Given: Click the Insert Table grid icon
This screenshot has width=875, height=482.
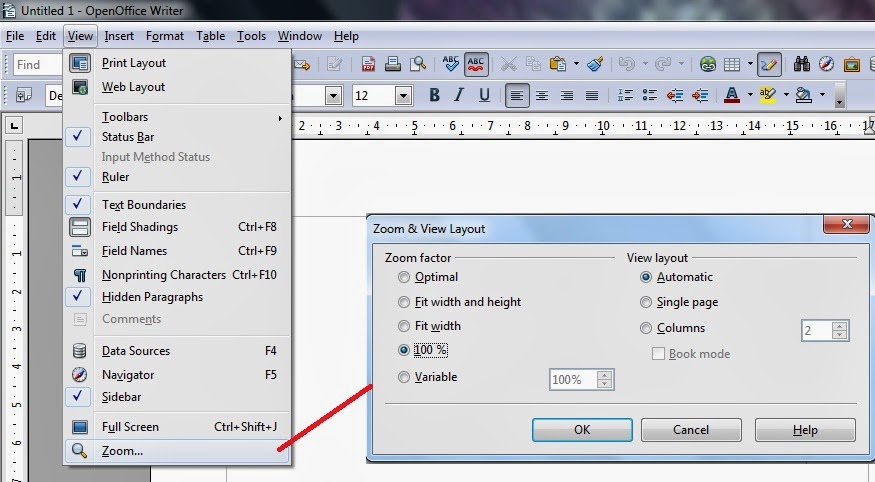Looking at the screenshot, I should (732, 64).
